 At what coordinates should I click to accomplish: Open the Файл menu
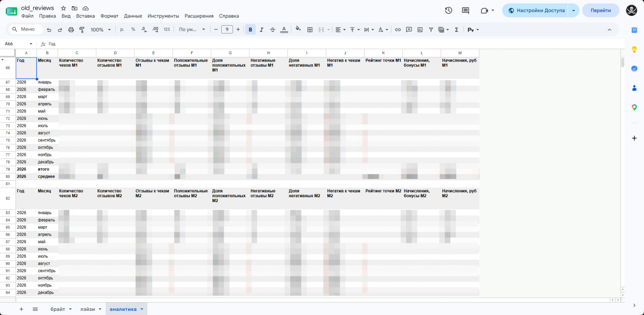point(27,16)
